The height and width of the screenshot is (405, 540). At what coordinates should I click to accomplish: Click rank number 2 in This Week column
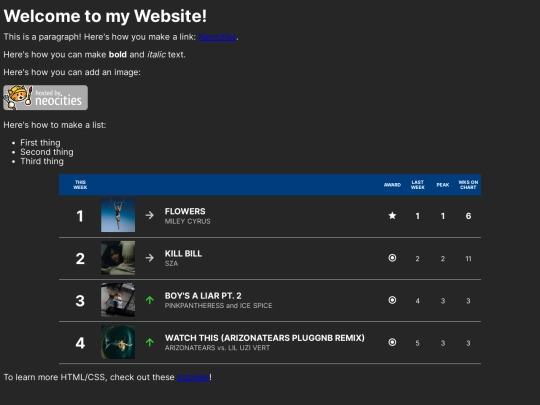[x=80, y=259]
